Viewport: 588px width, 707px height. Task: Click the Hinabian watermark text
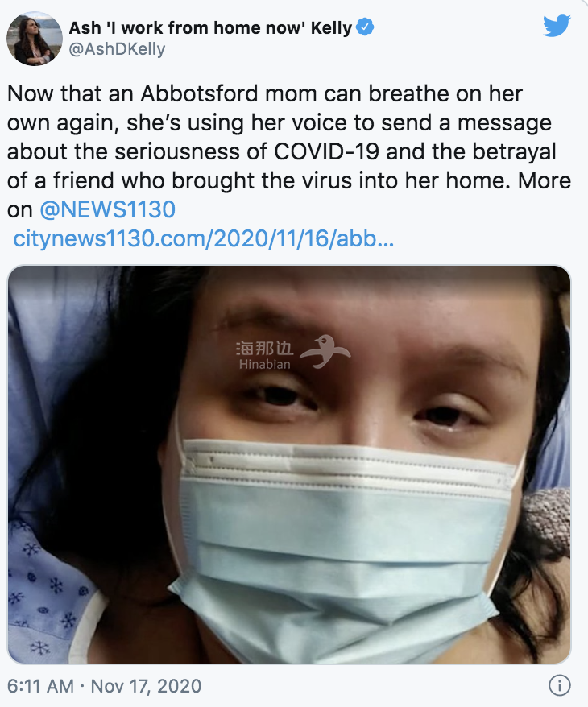click(264, 364)
